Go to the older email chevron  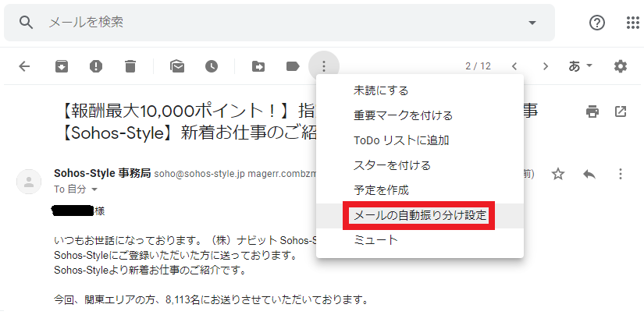tap(546, 66)
